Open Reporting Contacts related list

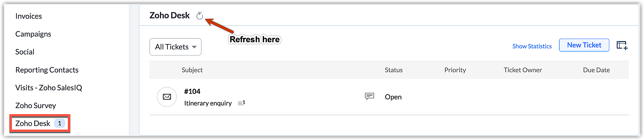click(47, 70)
